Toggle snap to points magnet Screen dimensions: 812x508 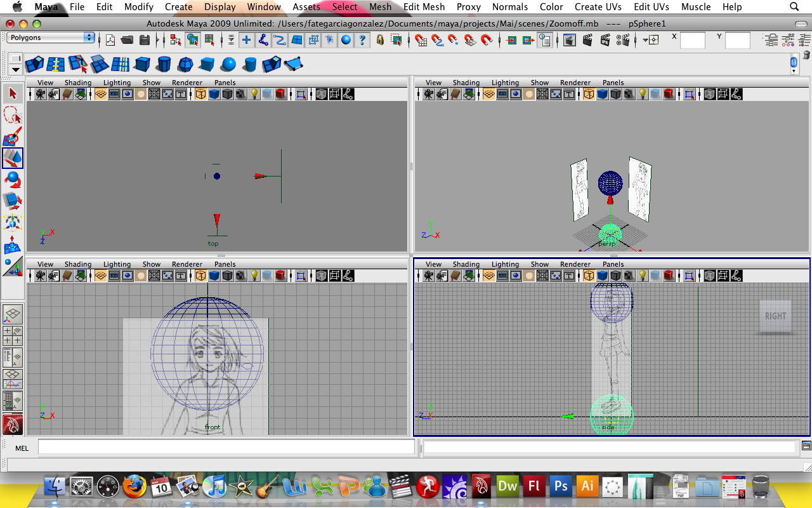(454, 40)
